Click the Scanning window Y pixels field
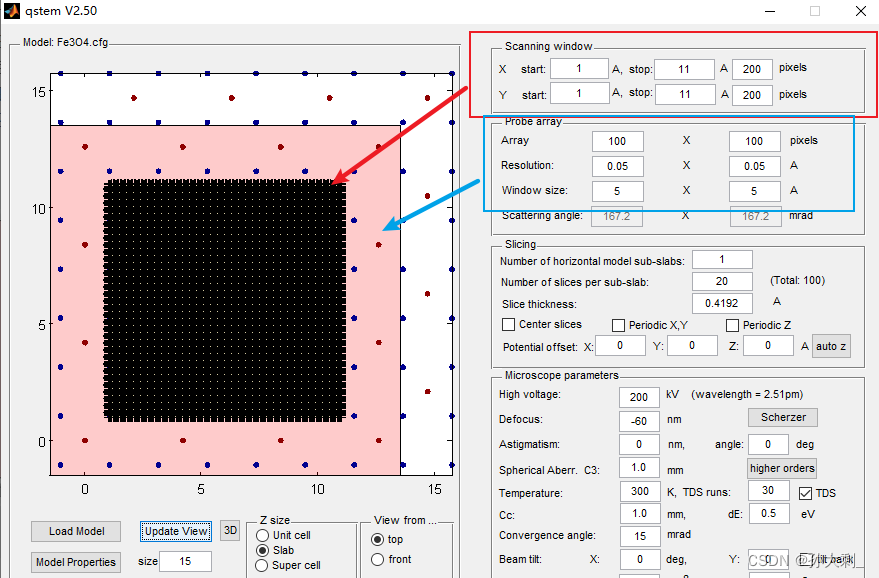This screenshot has width=879, height=578. pos(752,95)
